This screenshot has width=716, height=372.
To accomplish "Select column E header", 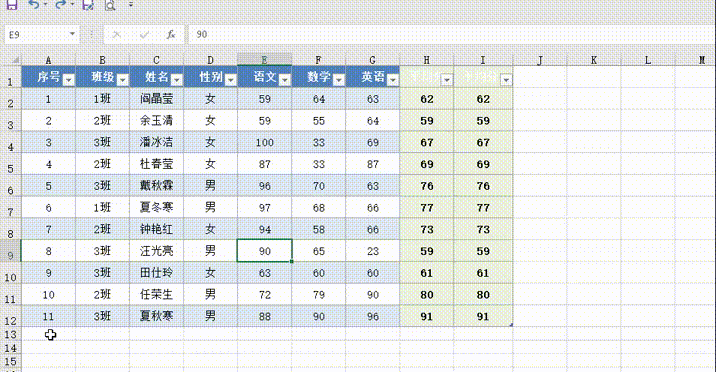I will coord(264,60).
